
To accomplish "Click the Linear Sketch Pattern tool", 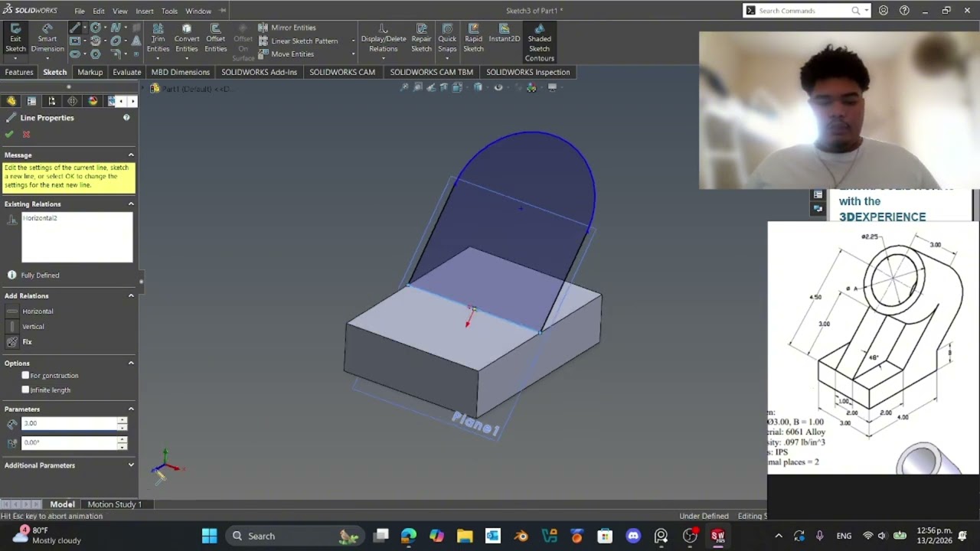I will [x=298, y=41].
